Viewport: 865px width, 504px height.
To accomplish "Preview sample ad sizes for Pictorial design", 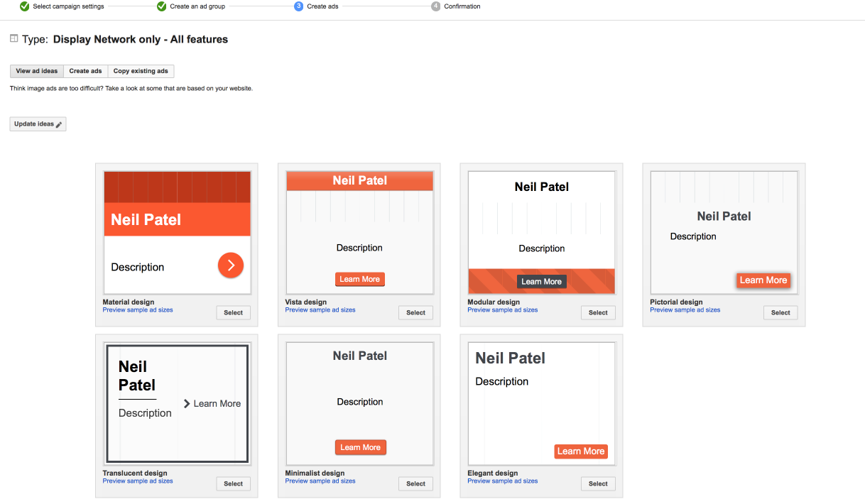I will pos(685,310).
